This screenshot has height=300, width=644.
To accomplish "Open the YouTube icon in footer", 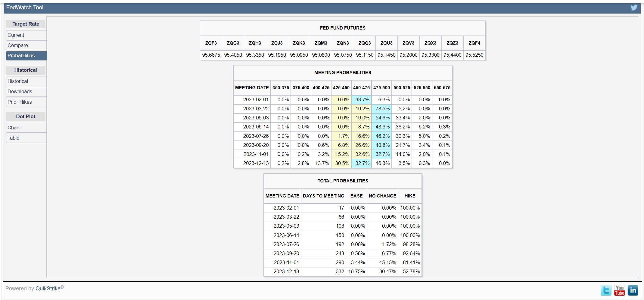I will click(x=619, y=290).
